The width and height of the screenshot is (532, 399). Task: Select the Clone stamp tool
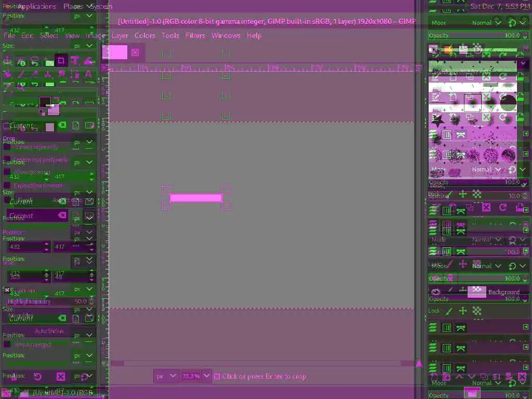pyautogui.click(x=47, y=74)
